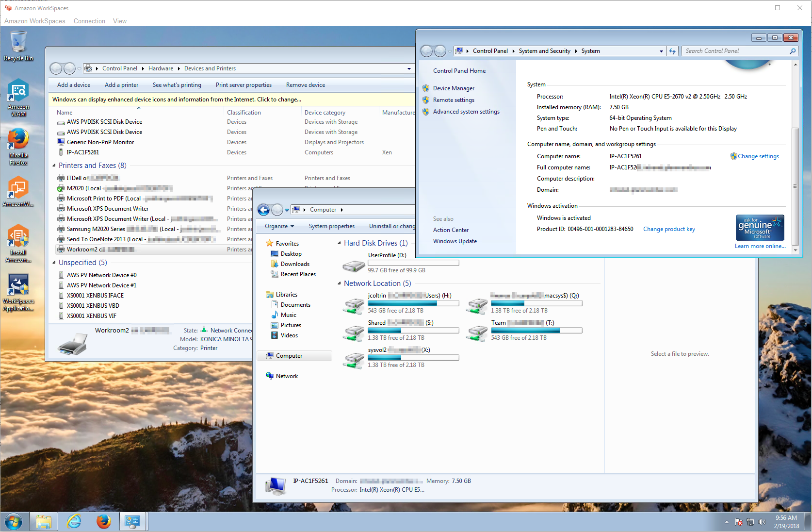Select Send To OneNote 2013 printer
The height and width of the screenshot is (532, 812).
coord(136,239)
